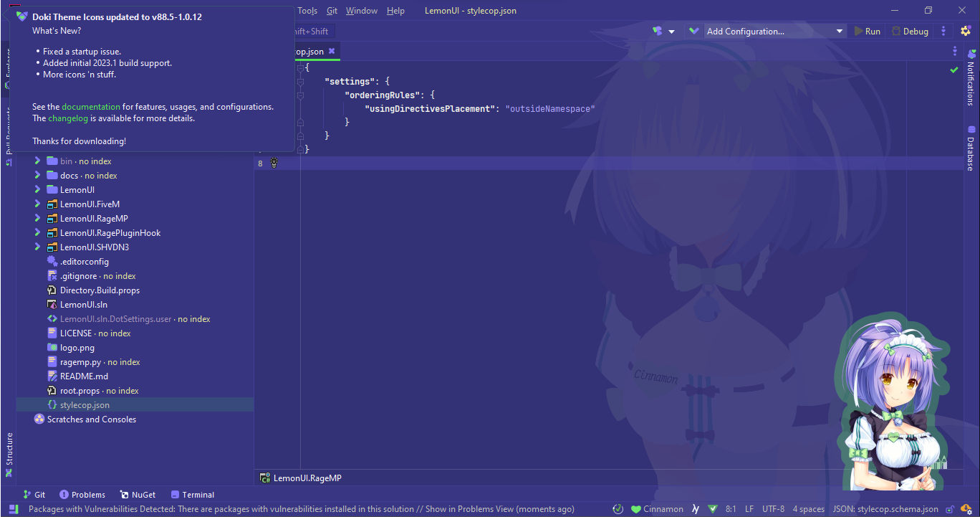
Task: Expand the docs folder in project tree
Action: click(37, 175)
